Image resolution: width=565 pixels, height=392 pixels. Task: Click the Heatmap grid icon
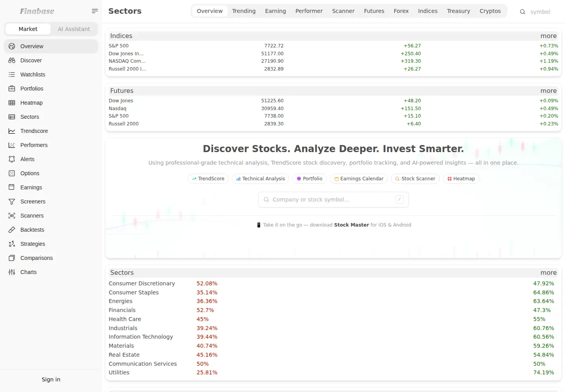pos(12,103)
